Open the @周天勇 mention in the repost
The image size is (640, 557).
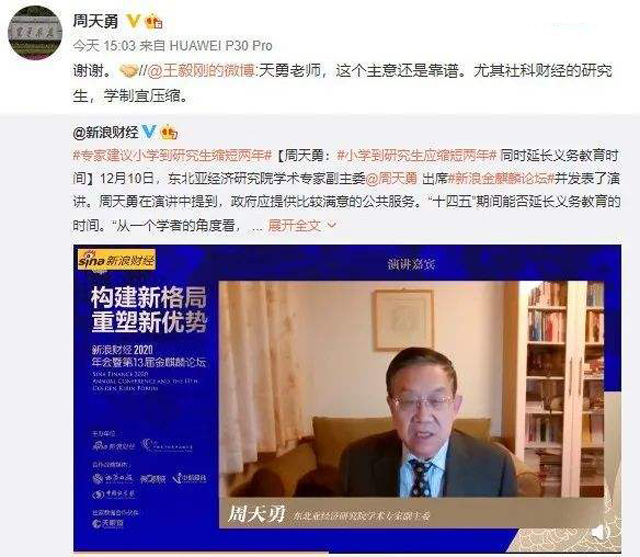click(391, 178)
